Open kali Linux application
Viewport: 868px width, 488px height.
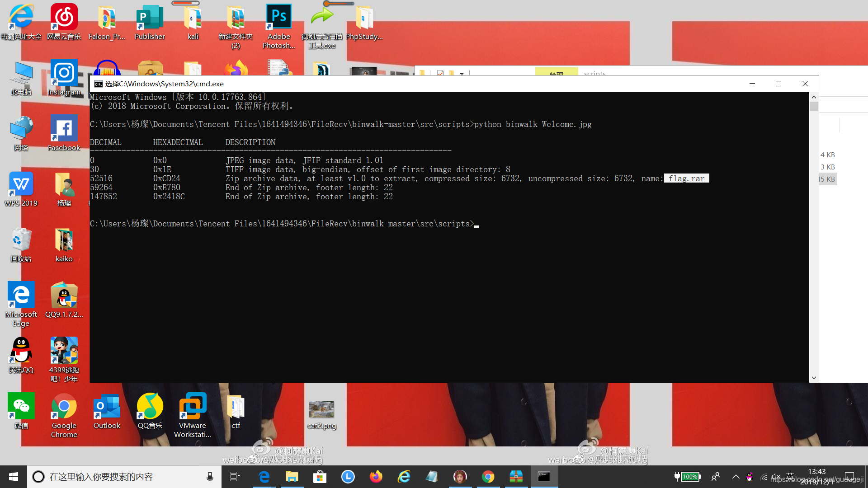pos(193,23)
